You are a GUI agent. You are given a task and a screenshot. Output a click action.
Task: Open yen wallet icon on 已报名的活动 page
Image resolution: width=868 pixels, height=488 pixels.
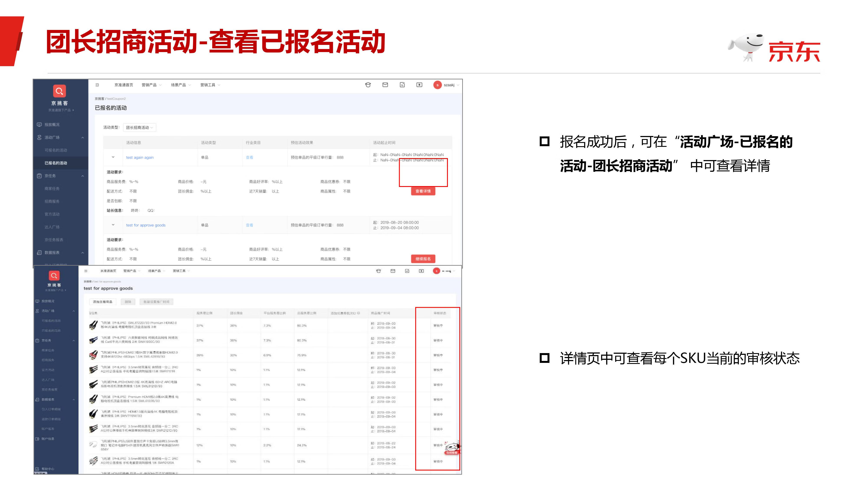(419, 85)
